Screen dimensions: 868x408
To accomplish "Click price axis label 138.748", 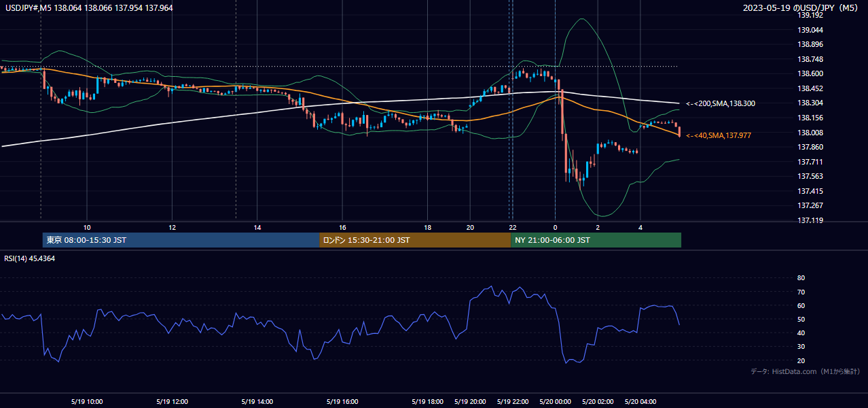I will [x=810, y=59].
